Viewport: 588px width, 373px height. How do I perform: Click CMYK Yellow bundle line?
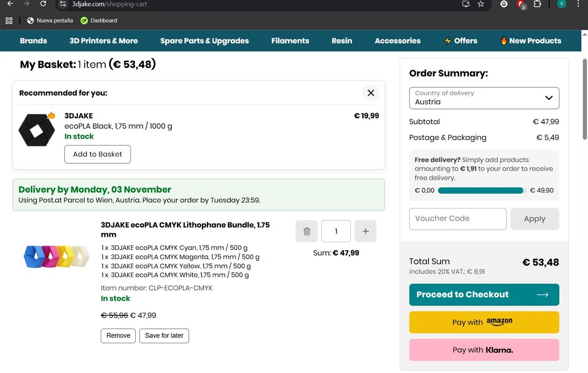click(176, 266)
